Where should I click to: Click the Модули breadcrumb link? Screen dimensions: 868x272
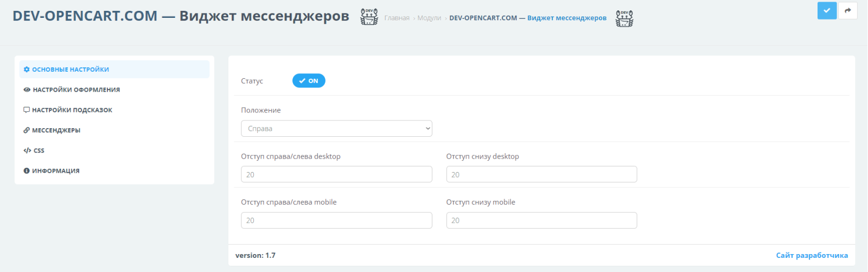pos(429,18)
